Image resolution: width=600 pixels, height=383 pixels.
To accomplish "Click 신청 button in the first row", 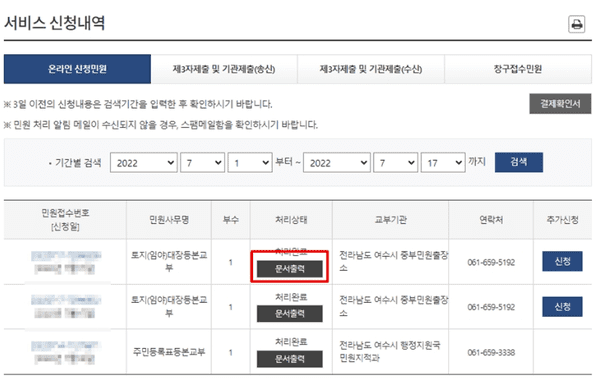I will 562,261.
